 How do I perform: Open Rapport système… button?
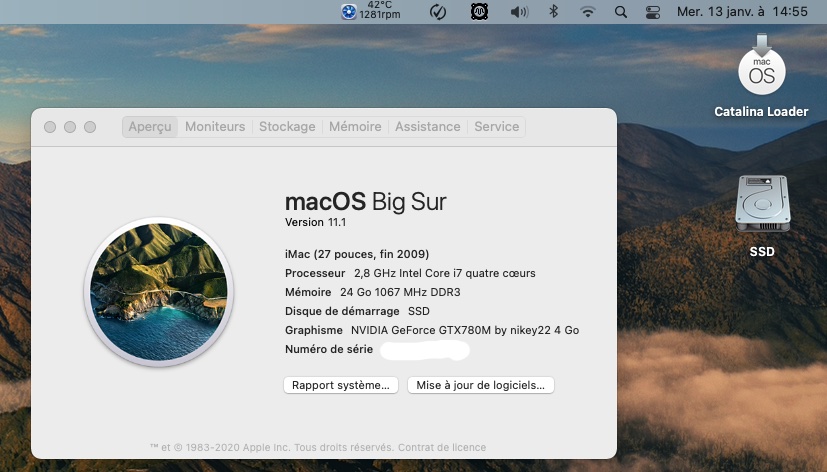(x=341, y=385)
